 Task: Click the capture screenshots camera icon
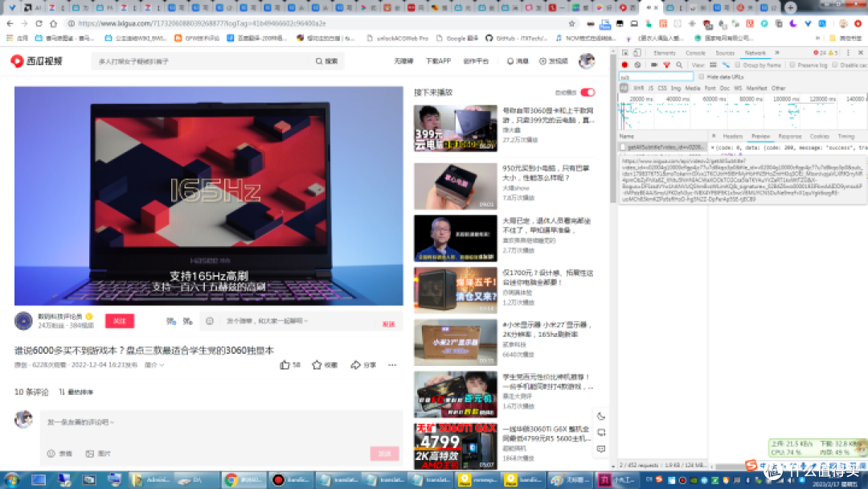[653, 65]
